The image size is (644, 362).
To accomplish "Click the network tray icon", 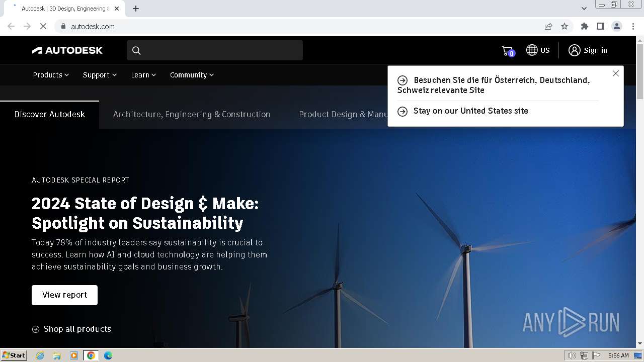I will (584, 355).
